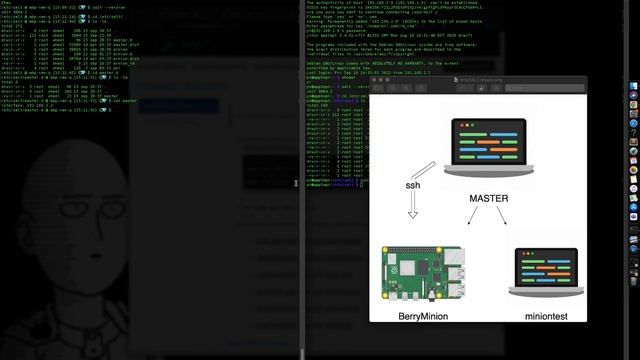The width and height of the screenshot is (640, 360).
Task: Open Trash in the Dock
Action: click(633, 281)
